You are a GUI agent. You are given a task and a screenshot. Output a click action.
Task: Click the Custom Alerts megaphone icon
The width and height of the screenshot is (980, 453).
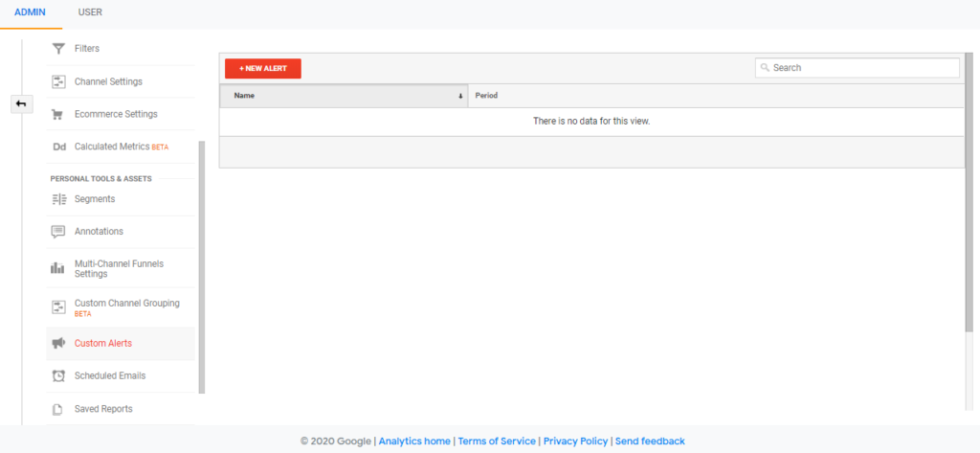pos(58,343)
